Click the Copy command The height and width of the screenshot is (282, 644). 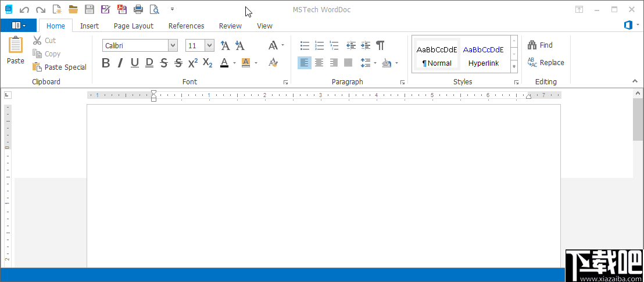pos(46,54)
